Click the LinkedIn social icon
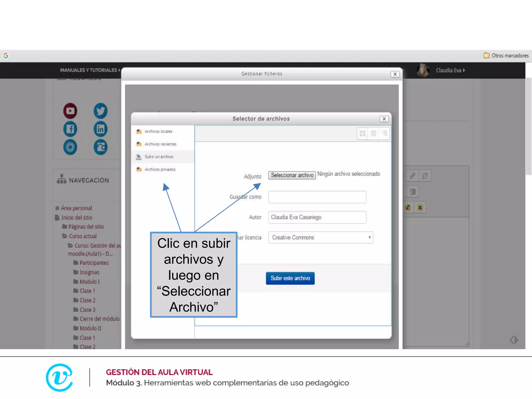Screen dimensions: 532x399 tap(100, 129)
